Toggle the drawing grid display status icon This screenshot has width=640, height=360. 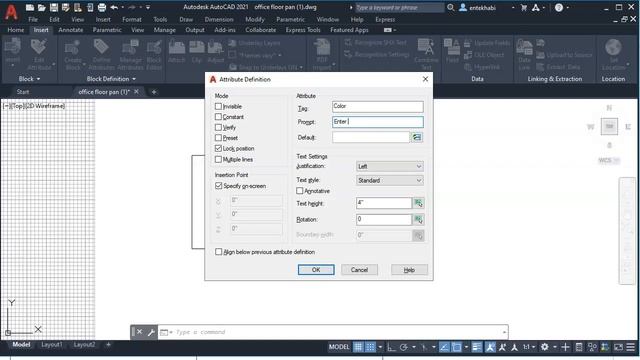(358, 347)
